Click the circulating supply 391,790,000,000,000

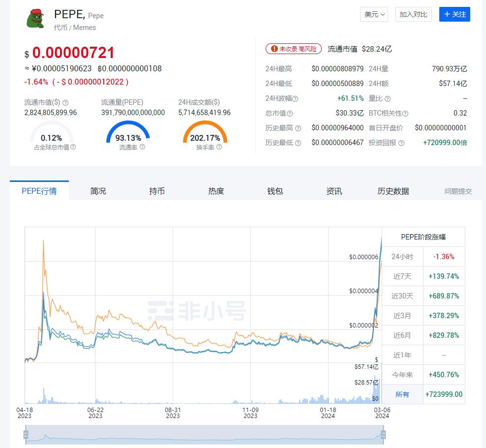tap(133, 113)
